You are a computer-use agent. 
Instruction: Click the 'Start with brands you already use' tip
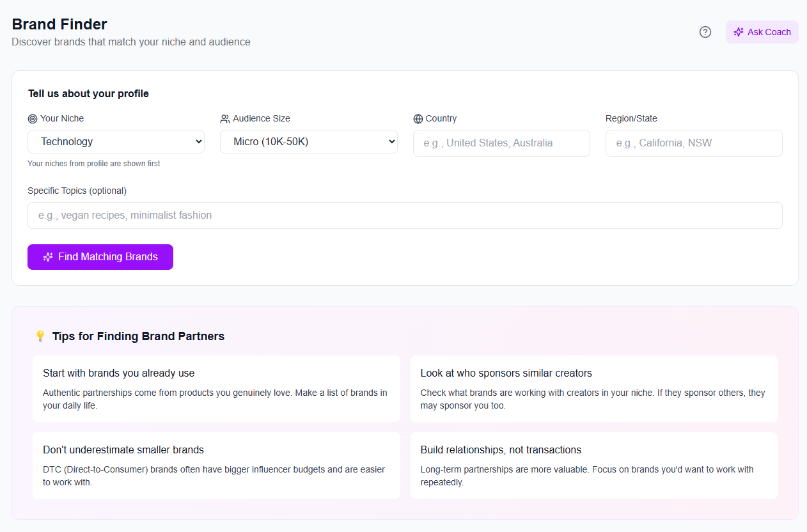coord(216,389)
